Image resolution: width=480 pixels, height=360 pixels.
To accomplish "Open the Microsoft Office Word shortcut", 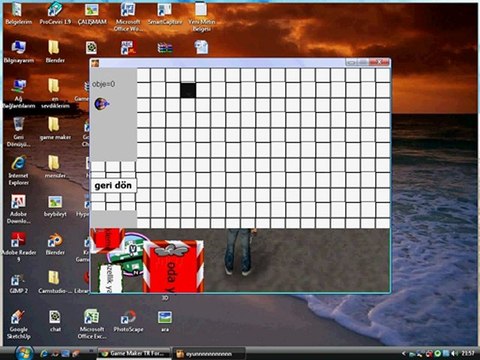I will click(128, 17).
